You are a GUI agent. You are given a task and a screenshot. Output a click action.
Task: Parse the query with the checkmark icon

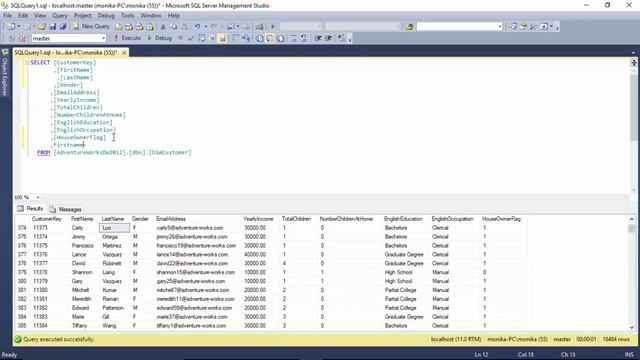click(x=190, y=38)
